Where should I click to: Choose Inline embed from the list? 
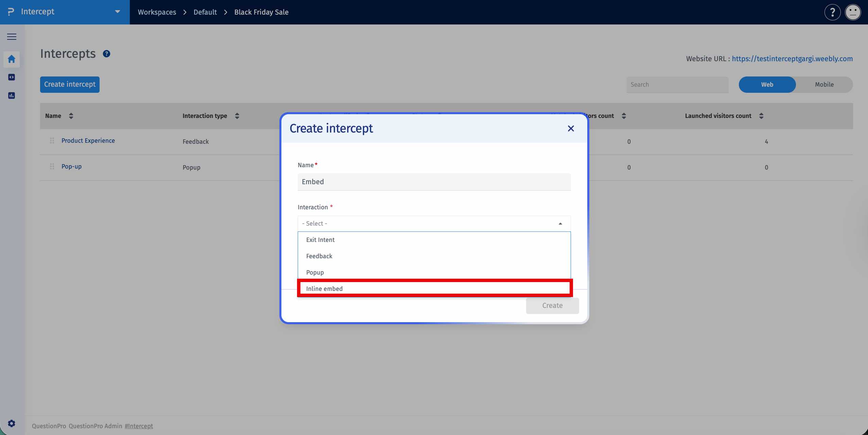(x=435, y=289)
